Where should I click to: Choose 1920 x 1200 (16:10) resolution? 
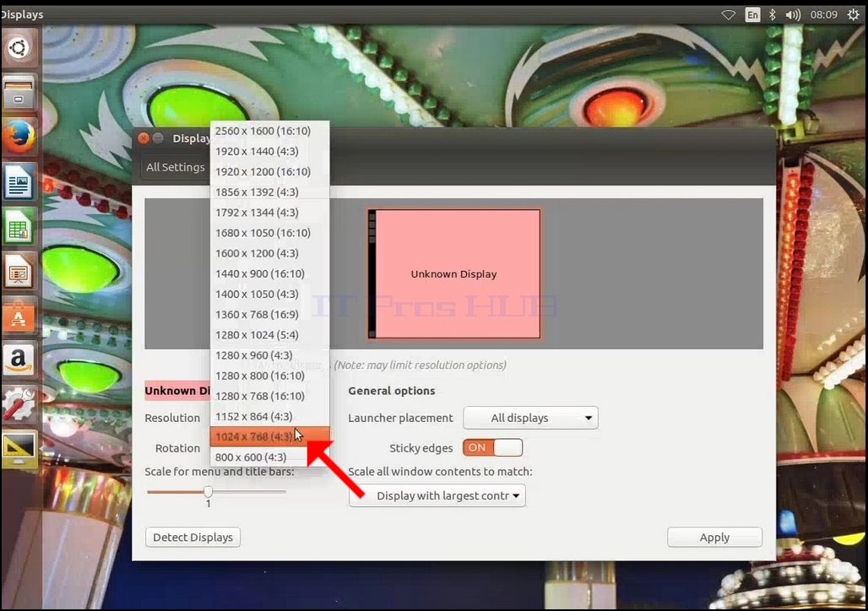pos(269,171)
